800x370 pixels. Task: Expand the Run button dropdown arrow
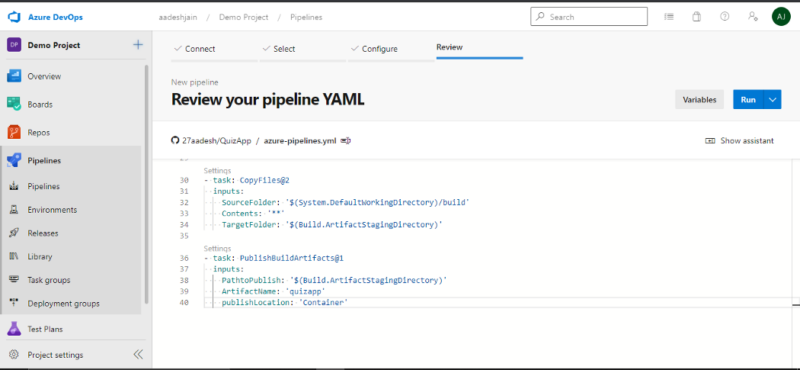point(772,100)
